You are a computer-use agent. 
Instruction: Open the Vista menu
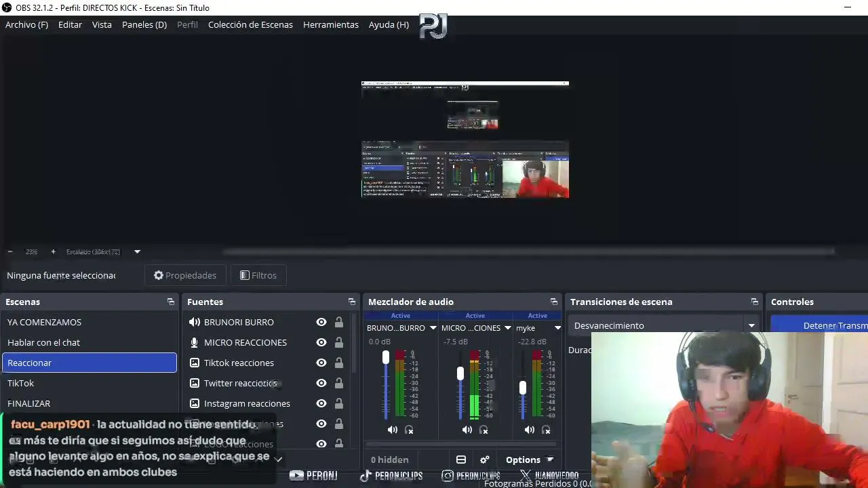coord(102,24)
